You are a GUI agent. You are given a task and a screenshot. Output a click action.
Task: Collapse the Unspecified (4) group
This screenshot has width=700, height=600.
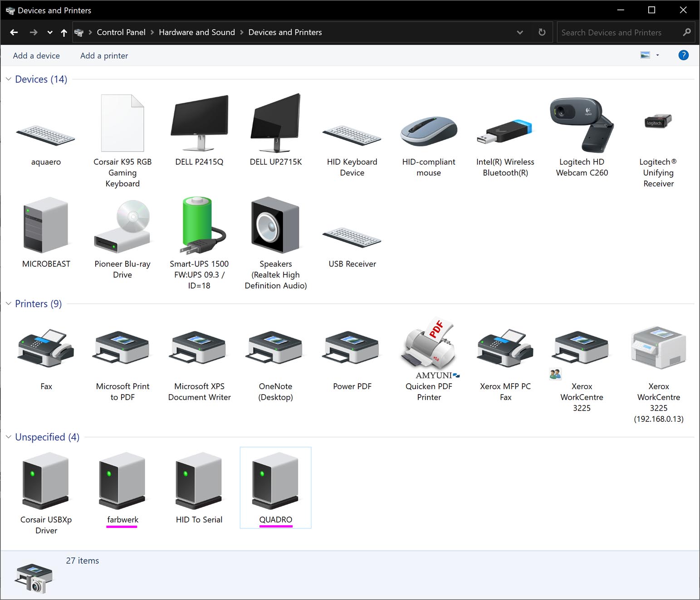pyautogui.click(x=9, y=437)
